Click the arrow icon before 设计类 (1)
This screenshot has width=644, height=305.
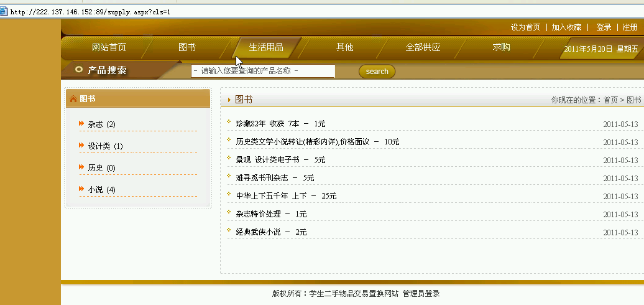(81, 145)
